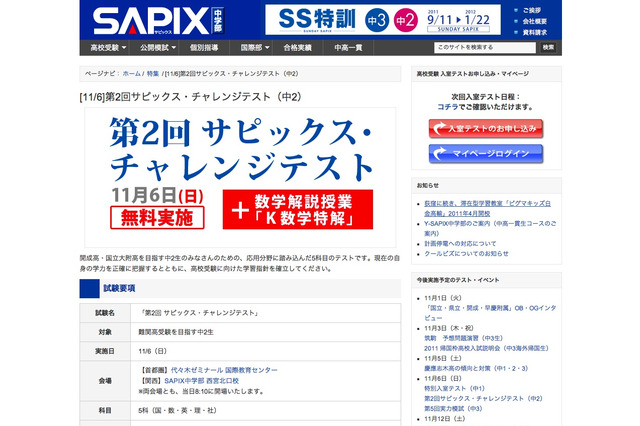This screenshot has height=426, width=640.
Task: Go to ホーム in breadcrumb
Action: [x=131, y=73]
